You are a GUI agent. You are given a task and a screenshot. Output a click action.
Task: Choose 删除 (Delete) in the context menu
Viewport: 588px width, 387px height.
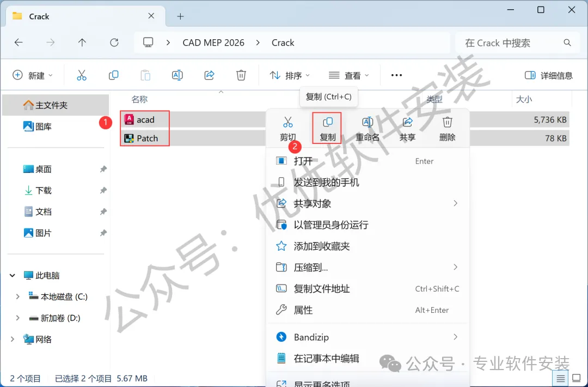tap(447, 129)
